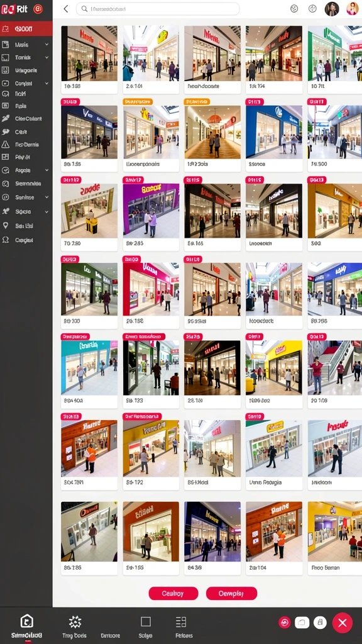
Task: Go back using the left arrow
Action: (x=65, y=9)
